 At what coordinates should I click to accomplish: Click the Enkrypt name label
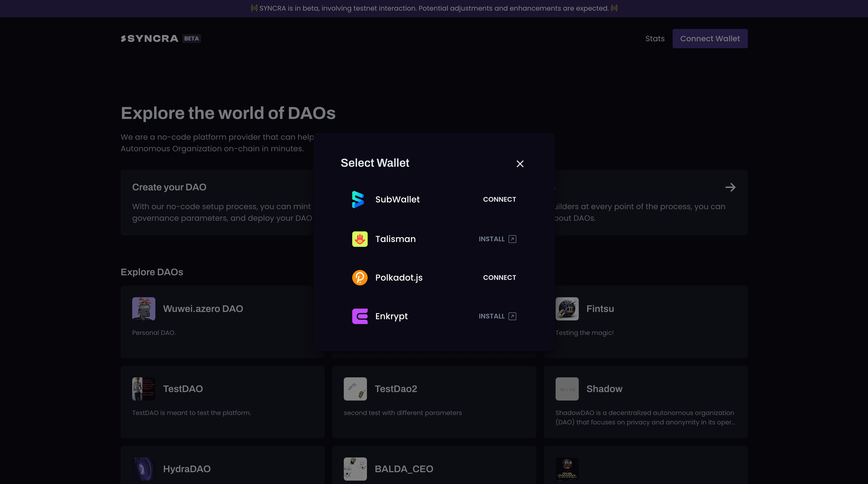[391, 316]
